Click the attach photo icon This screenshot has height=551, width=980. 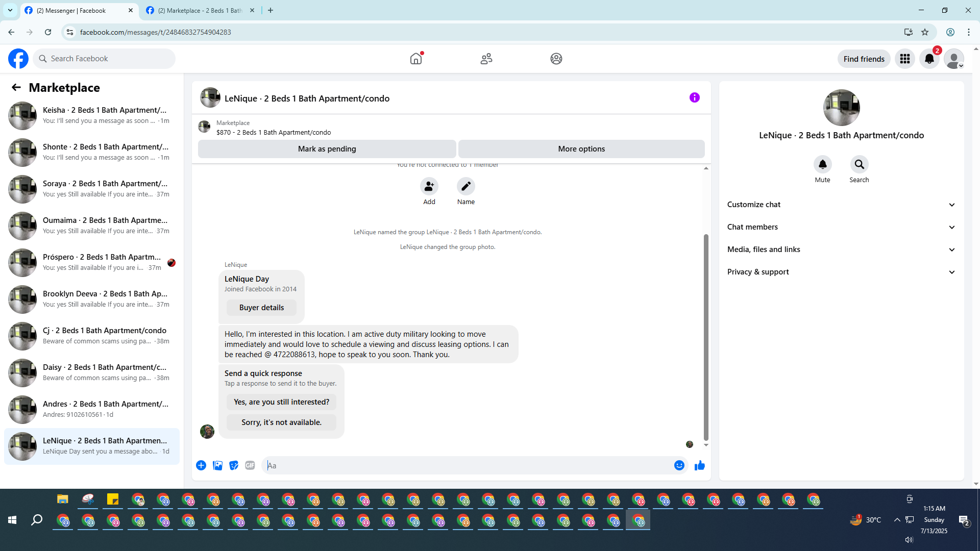(217, 465)
